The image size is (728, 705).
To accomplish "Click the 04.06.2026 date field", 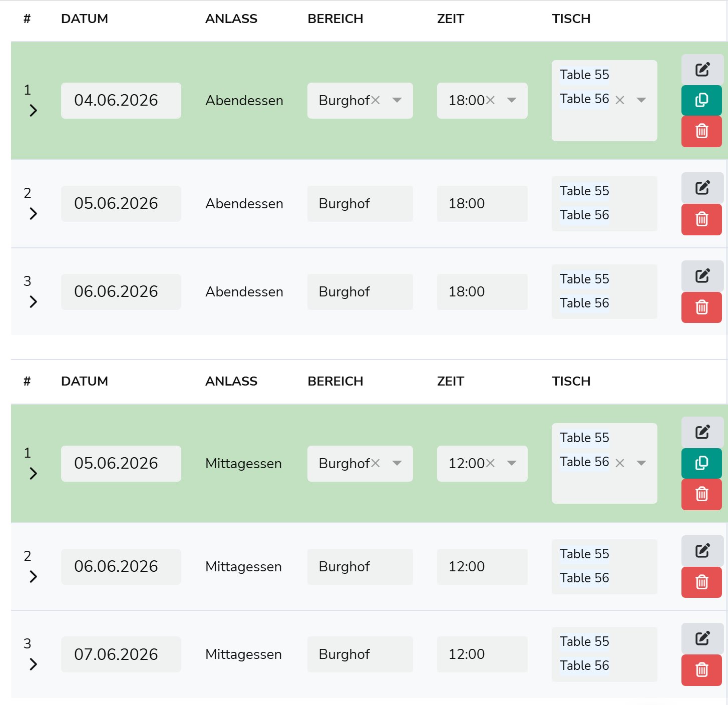I will [x=121, y=101].
